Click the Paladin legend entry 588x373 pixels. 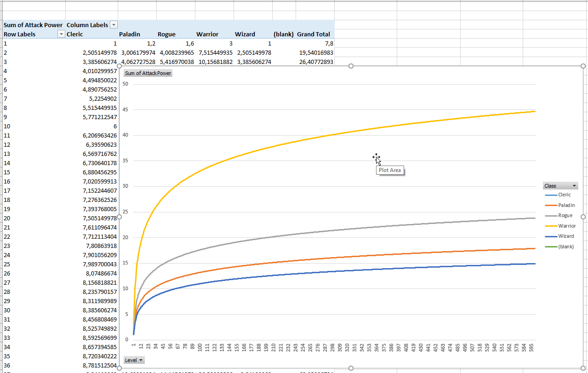coord(566,205)
